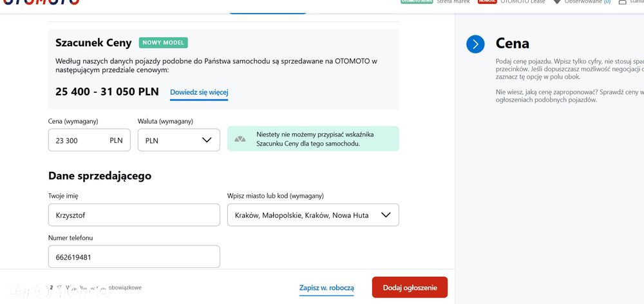Viewport: 644px width, 304px height.
Task: Open Strefa marek in the top navigation
Action: (453, 2)
